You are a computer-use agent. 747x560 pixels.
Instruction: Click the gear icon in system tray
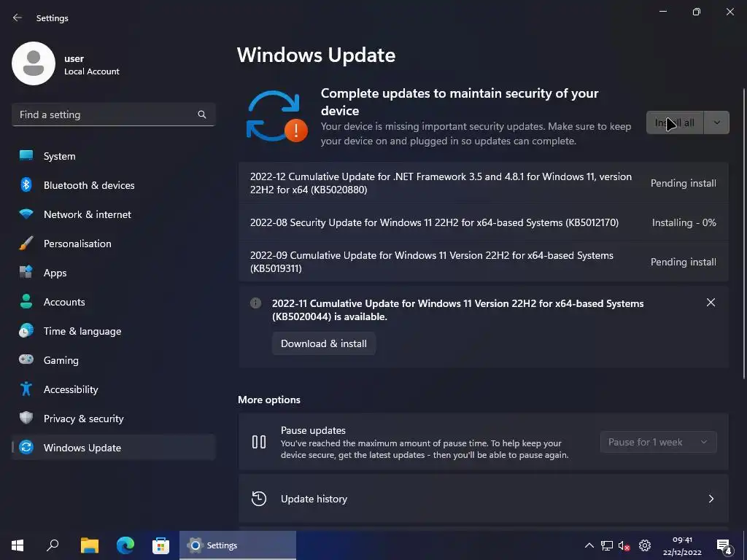(x=645, y=545)
